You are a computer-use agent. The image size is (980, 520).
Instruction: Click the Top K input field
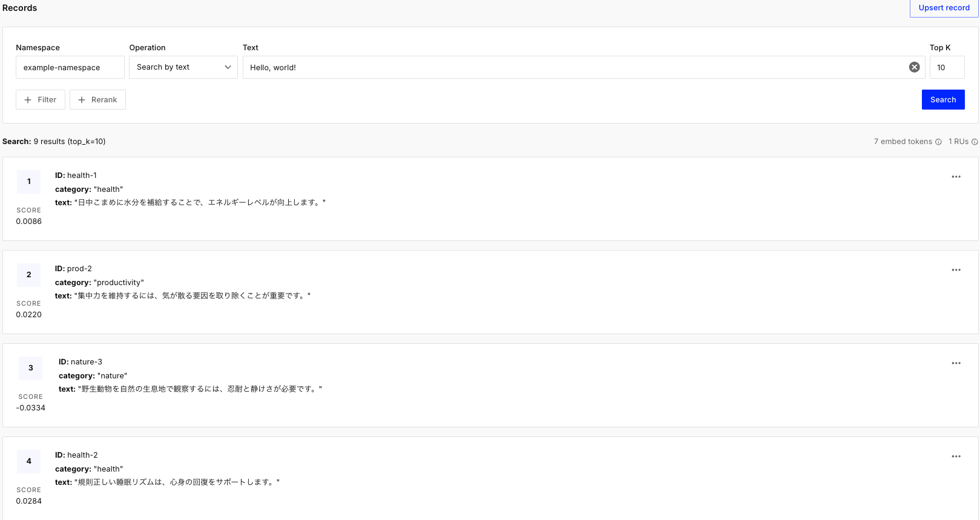click(946, 67)
